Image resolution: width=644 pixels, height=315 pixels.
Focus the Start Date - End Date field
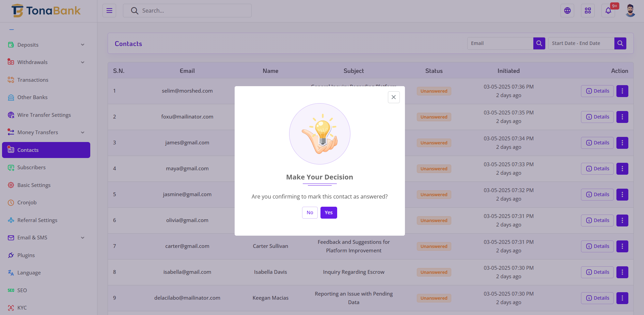point(581,43)
